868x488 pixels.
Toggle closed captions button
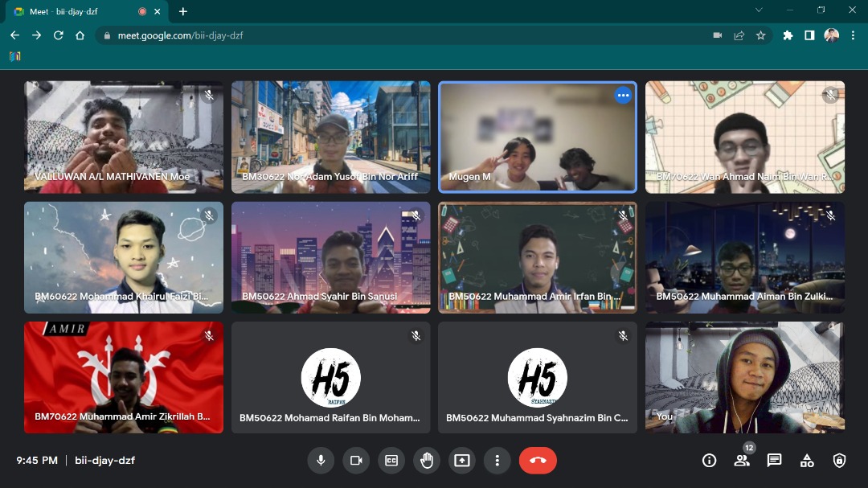[391, 461]
